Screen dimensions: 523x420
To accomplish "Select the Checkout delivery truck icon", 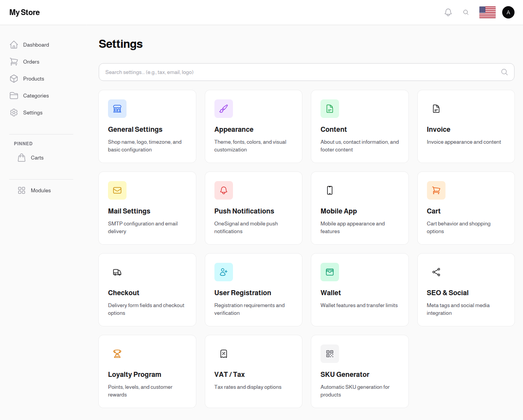I will 117,272.
